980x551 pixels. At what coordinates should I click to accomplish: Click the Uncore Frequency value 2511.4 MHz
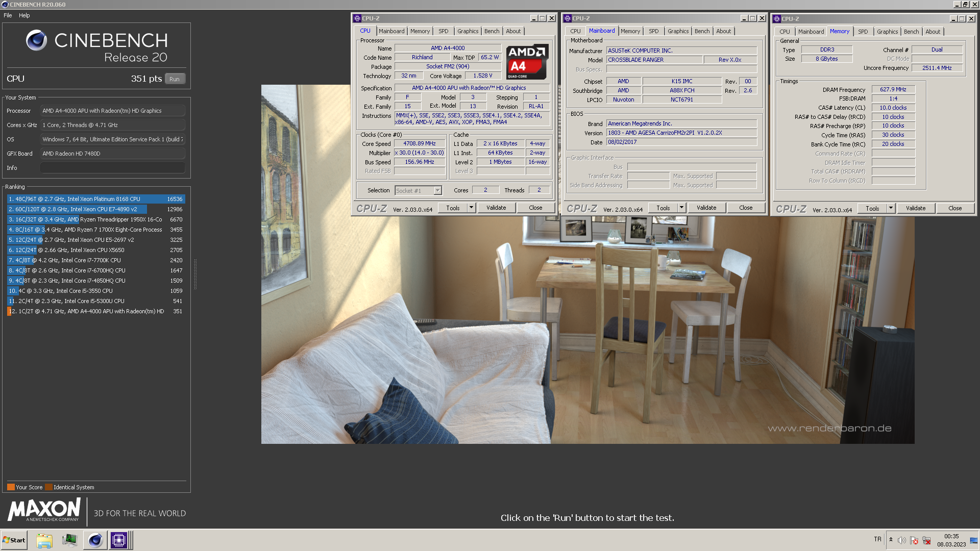click(x=937, y=68)
